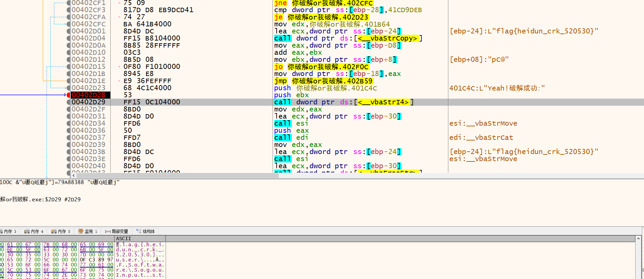Click opcode bytes FF15 B8104000
The image size is (644, 279).
(152, 38)
